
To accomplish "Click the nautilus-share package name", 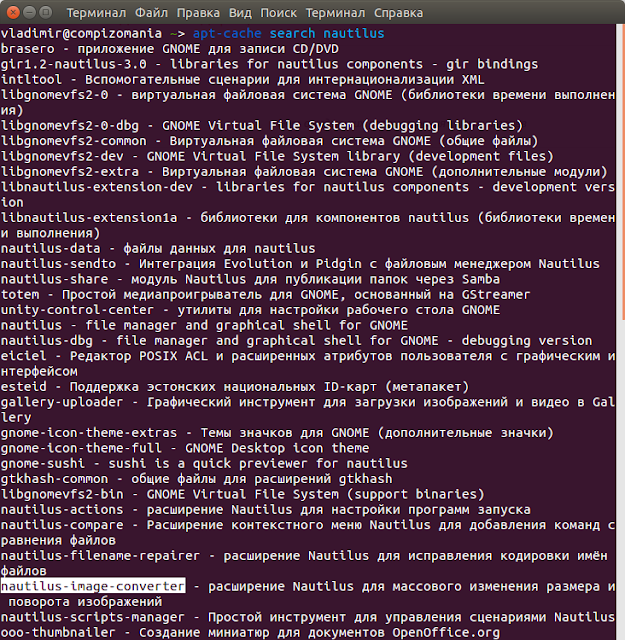I will pos(55,279).
